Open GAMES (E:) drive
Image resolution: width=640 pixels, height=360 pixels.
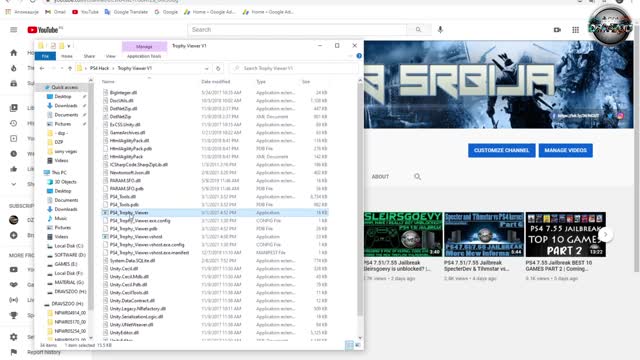(66, 264)
